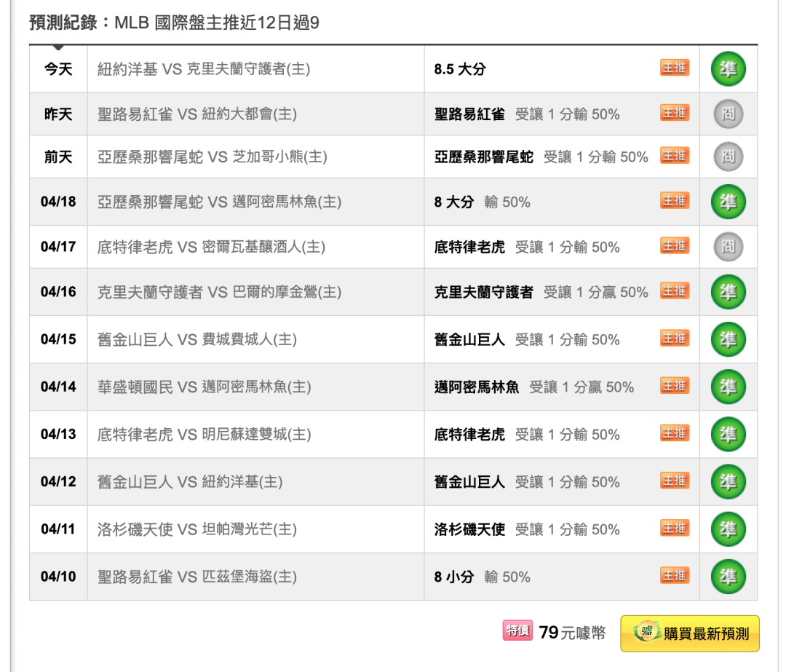Viewport: 786px width, 672px height.
Task: Click the 8 小分 輸 50% prediction
Action: (483, 577)
